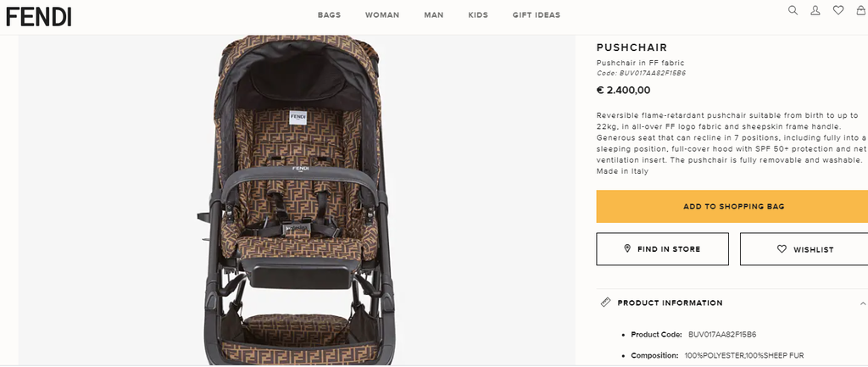The image size is (868, 367).
Task: Select Gift Ideas in navigation
Action: [537, 15]
